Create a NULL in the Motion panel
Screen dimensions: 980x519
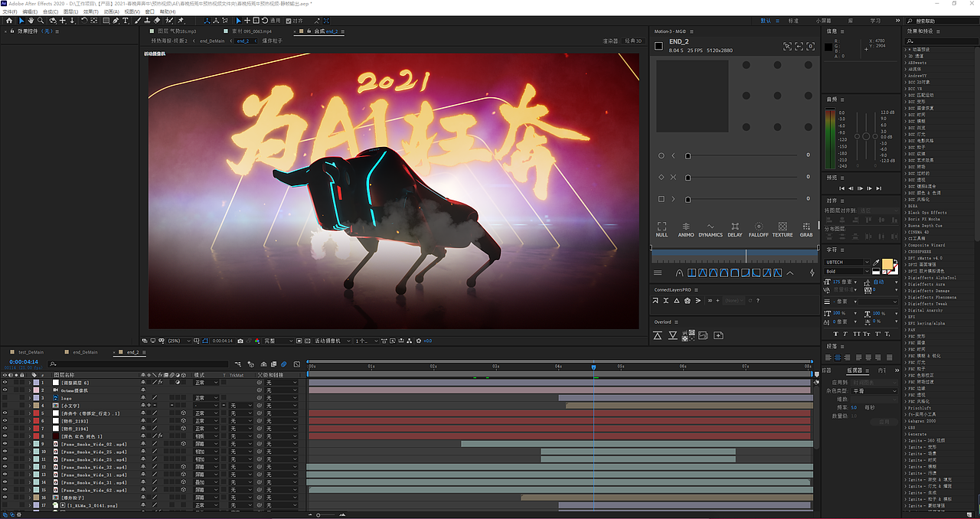point(661,227)
